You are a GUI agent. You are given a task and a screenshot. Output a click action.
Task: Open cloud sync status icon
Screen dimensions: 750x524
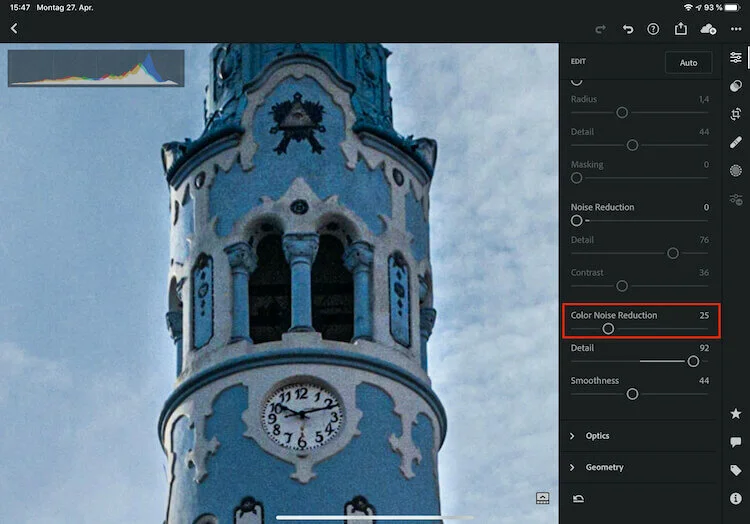click(708, 29)
